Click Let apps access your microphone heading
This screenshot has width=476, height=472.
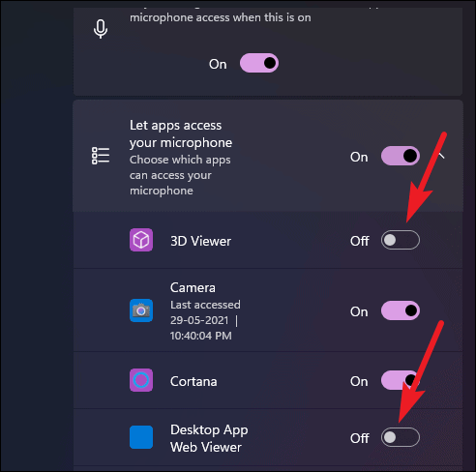181,133
